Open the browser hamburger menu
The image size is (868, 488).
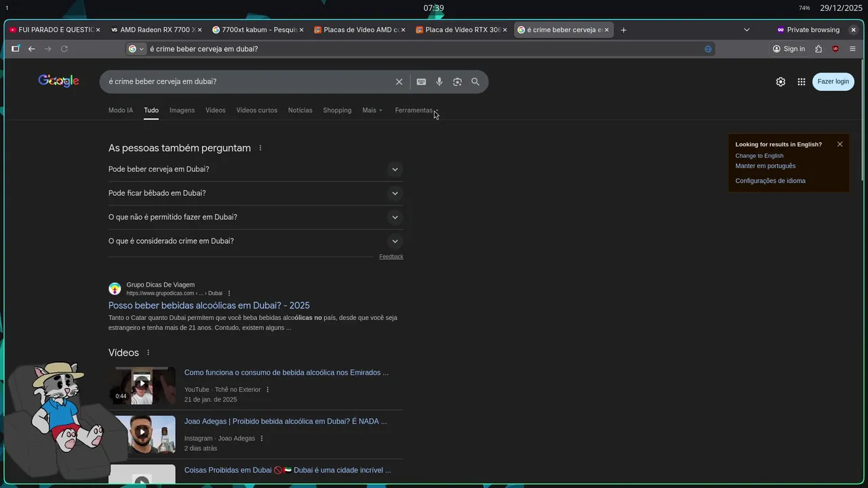click(x=852, y=49)
